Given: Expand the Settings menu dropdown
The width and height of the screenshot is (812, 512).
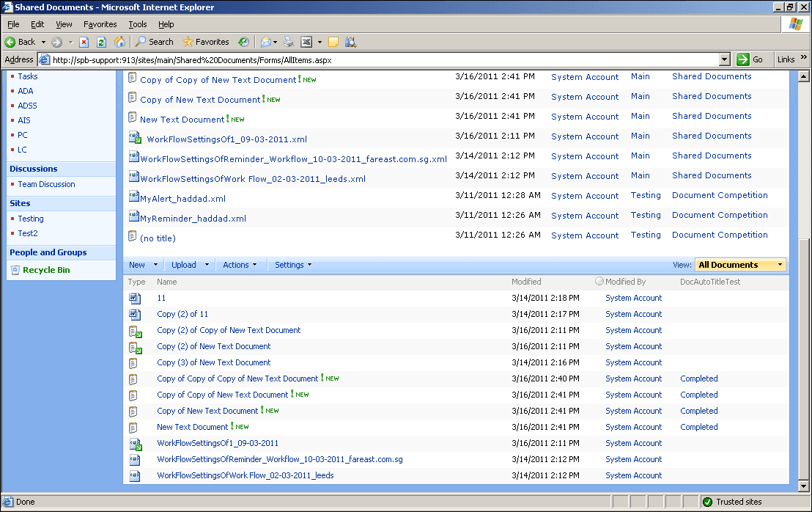Looking at the screenshot, I should tap(310, 265).
